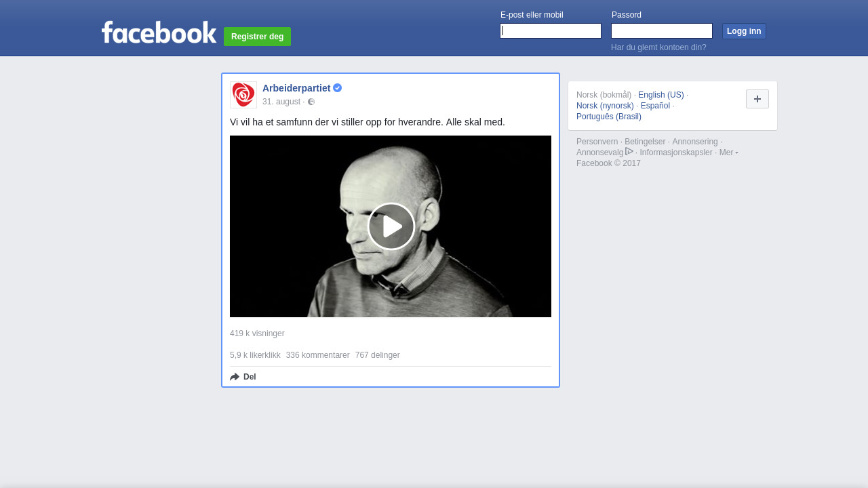Click 'Norsk (bokmål)' current language text
868x488 pixels.
coord(604,95)
